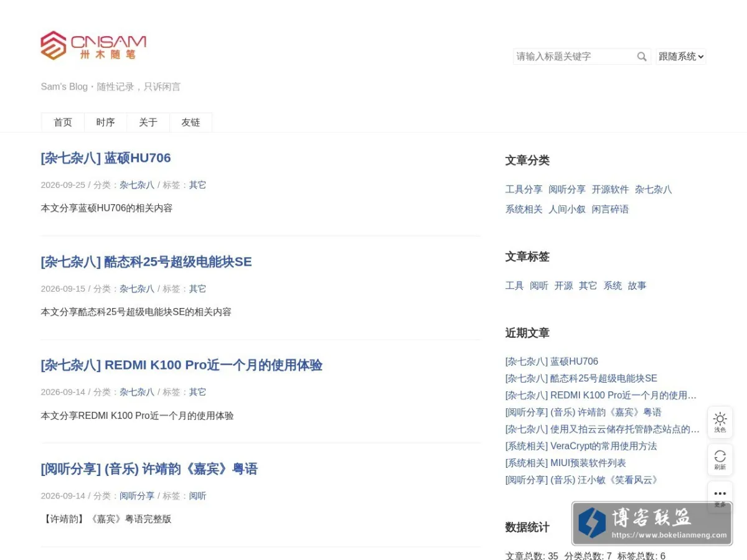Open recent article 使用又拍云云储存托管静态站点
This screenshot has height=560, width=747.
point(602,429)
